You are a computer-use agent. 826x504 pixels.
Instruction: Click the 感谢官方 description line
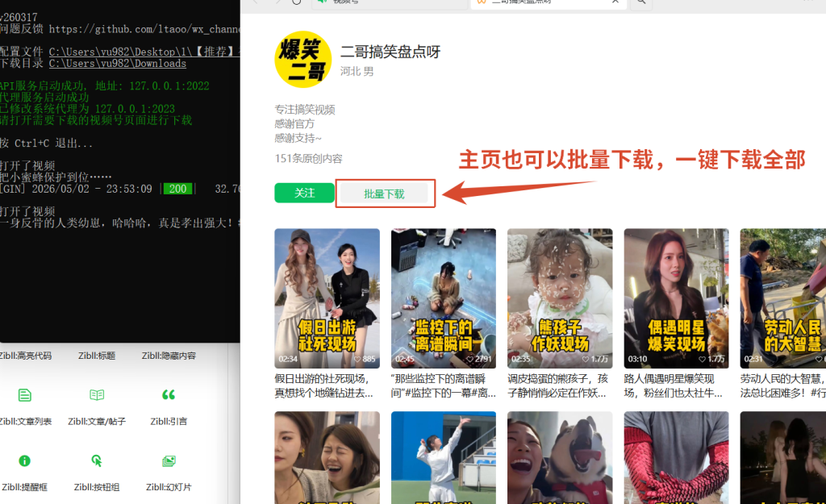coord(294,123)
